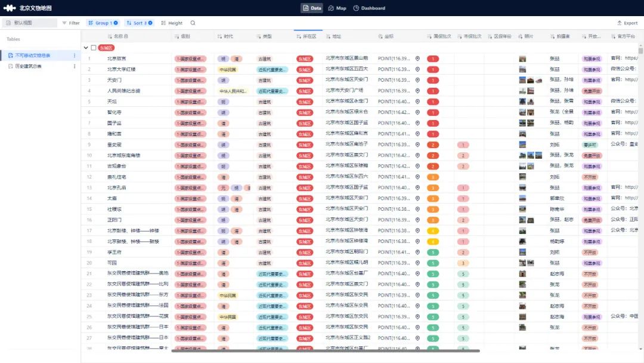Click map pin icon in 孚王府 row

(x=417, y=252)
